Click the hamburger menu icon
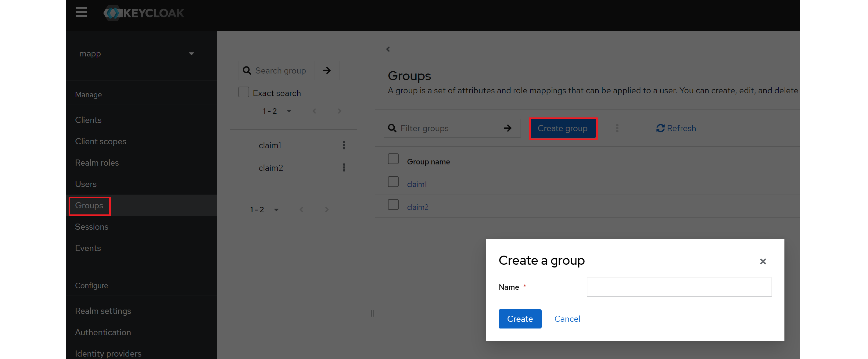 click(x=81, y=13)
